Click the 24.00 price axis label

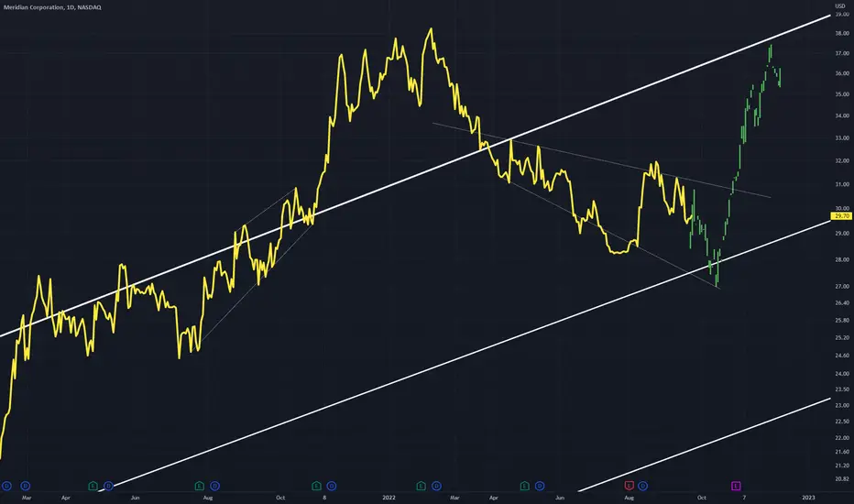842,374
